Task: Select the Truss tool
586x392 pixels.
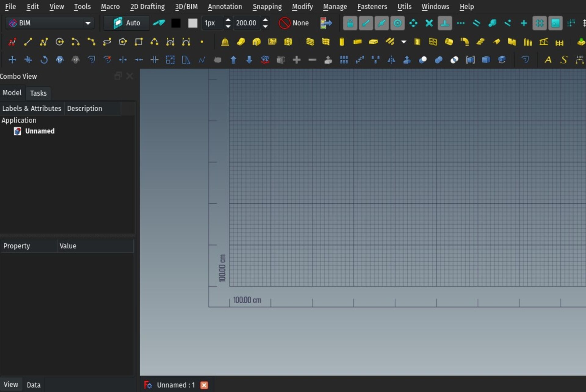Action: pyautogui.click(x=544, y=42)
